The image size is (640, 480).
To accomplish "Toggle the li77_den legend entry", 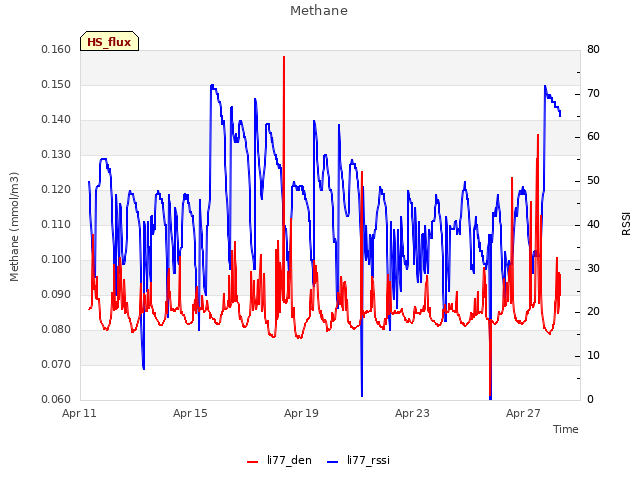I will click(x=280, y=460).
